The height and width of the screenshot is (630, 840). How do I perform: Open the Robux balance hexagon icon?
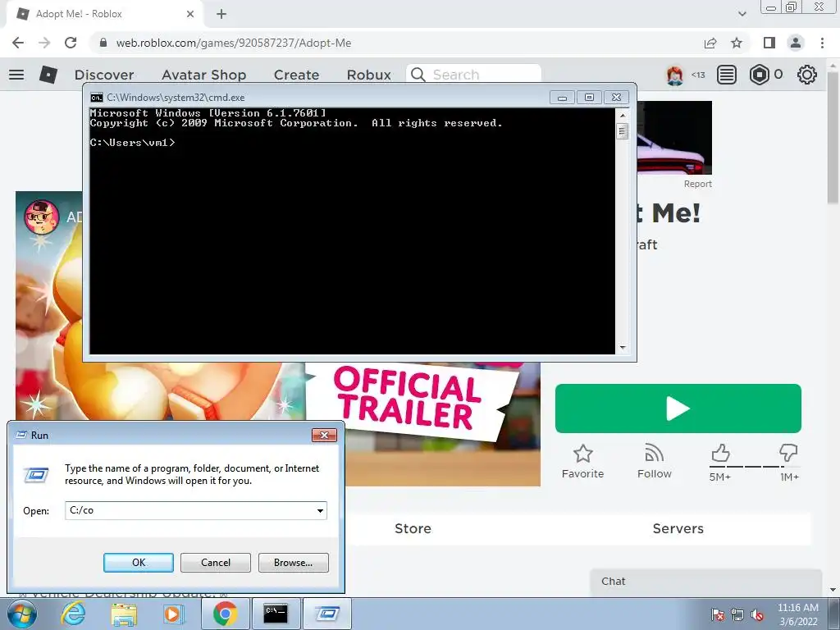[759, 75]
